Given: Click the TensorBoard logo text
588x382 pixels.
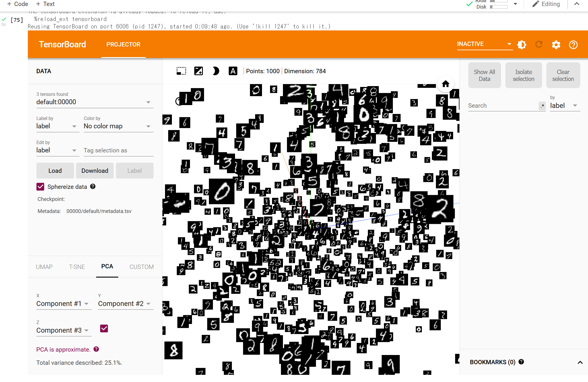Looking at the screenshot, I should coord(62,44).
